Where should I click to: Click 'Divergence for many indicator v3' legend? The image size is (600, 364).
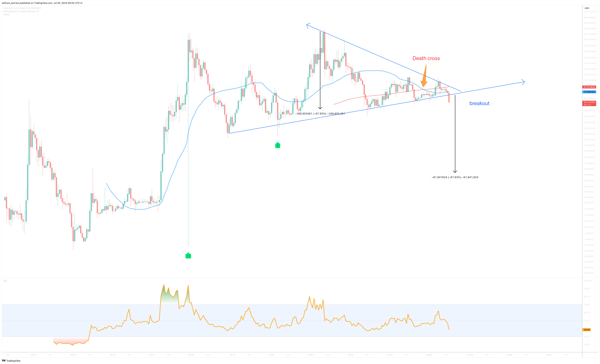pos(21,11)
